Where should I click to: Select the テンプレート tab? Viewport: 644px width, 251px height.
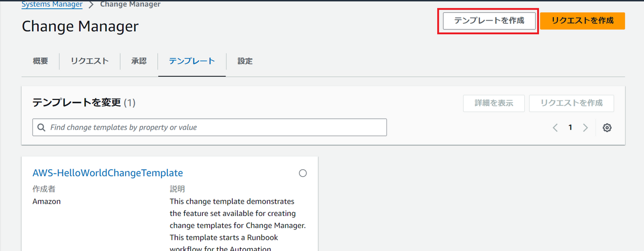192,61
